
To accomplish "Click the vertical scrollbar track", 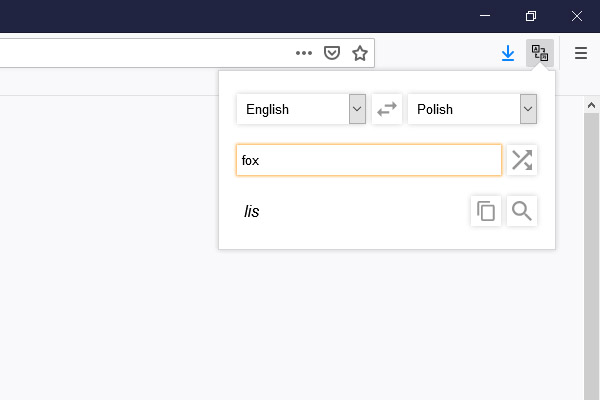I will [x=591, y=256].
